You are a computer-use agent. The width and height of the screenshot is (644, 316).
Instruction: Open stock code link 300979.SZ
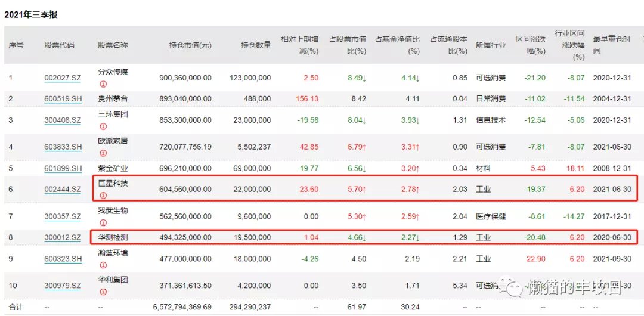coord(63,286)
